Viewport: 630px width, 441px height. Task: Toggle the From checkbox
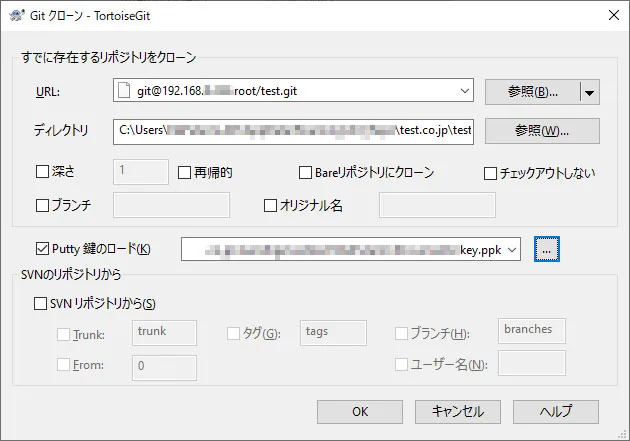pyautogui.click(x=63, y=365)
